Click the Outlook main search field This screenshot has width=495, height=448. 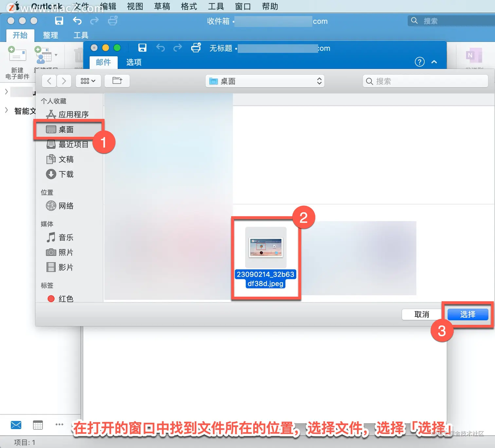point(452,21)
